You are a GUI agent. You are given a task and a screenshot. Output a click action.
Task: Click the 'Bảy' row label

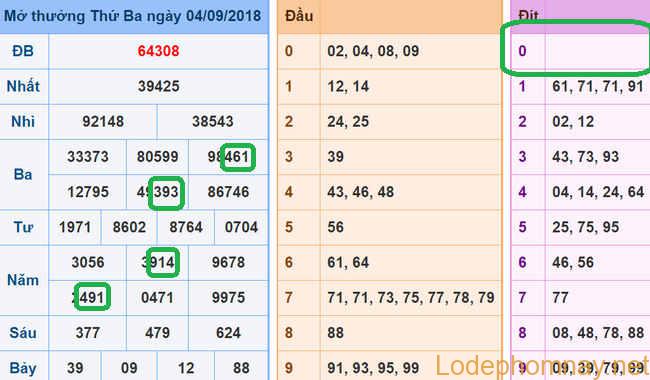(x=23, y=368)
